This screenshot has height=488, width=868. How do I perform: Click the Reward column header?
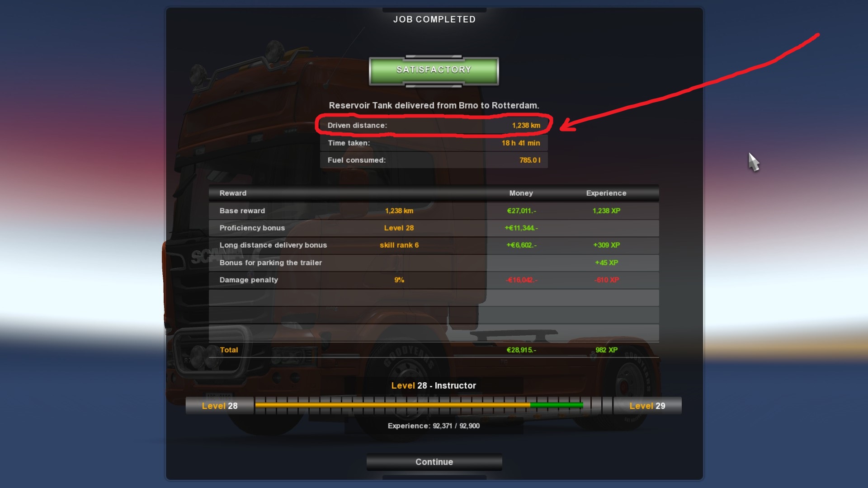click(x=233, y=193)
